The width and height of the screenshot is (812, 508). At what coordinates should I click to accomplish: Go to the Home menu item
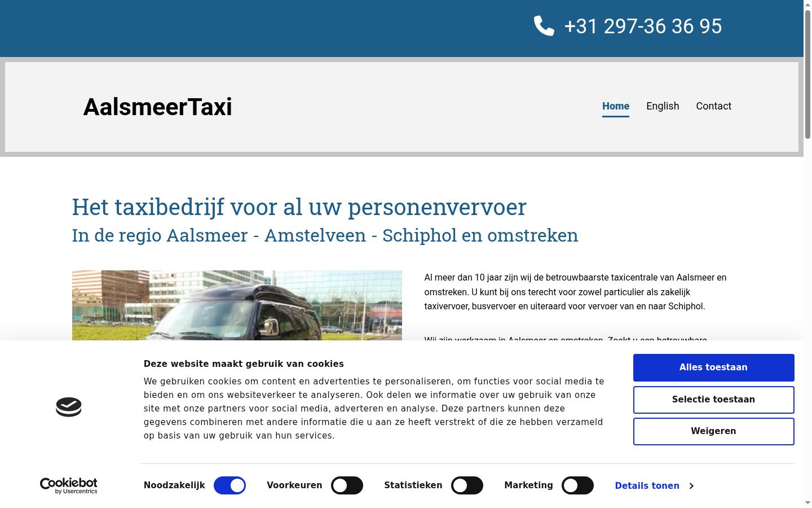[x=616, y=106]
